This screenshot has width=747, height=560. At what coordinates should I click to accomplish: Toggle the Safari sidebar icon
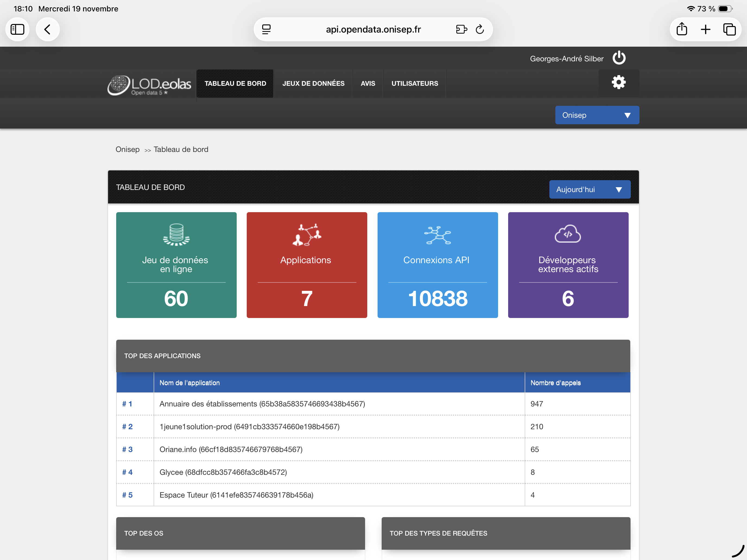click(17, 29)
